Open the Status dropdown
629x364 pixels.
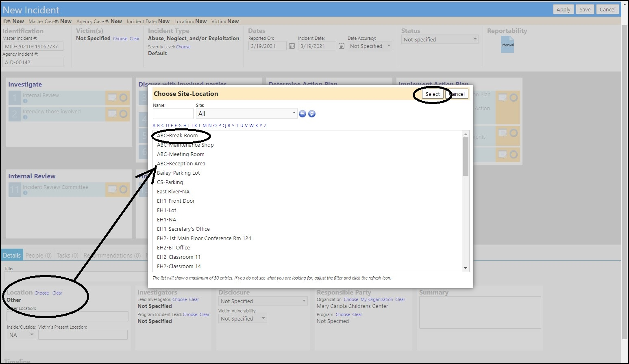(x=440, y=39)
